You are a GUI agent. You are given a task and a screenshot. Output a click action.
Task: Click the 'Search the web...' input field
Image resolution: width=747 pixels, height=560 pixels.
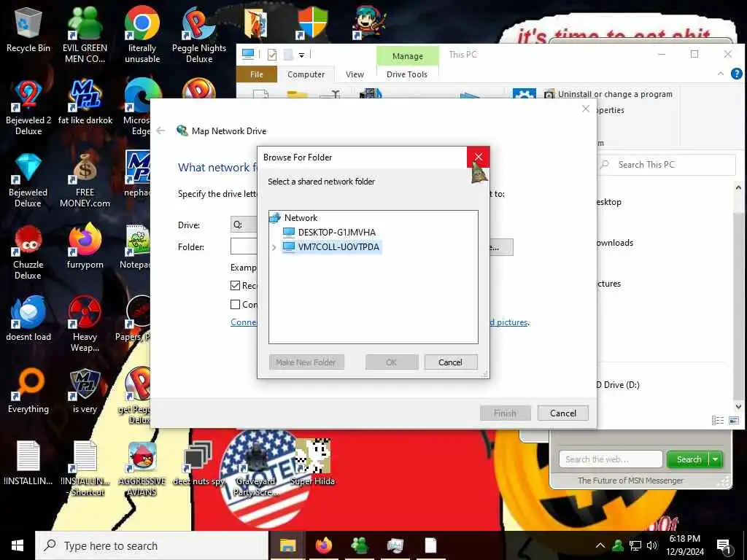(x=611, y=459)
